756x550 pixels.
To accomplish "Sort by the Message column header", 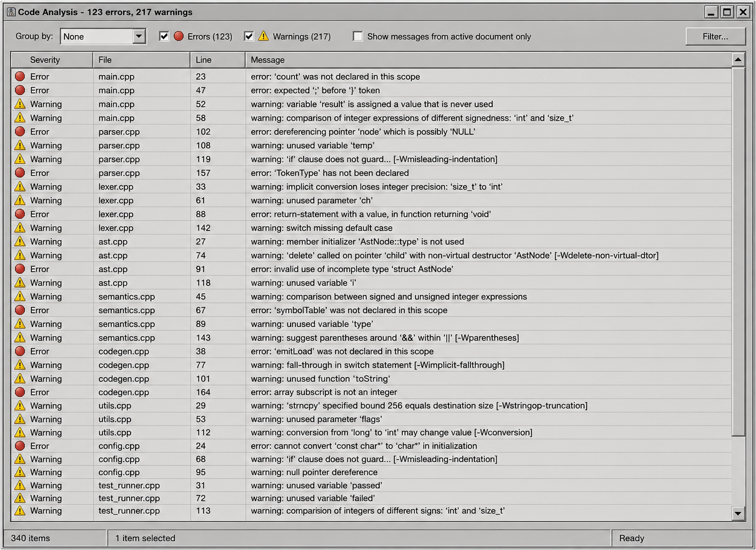I will point(489,60).
